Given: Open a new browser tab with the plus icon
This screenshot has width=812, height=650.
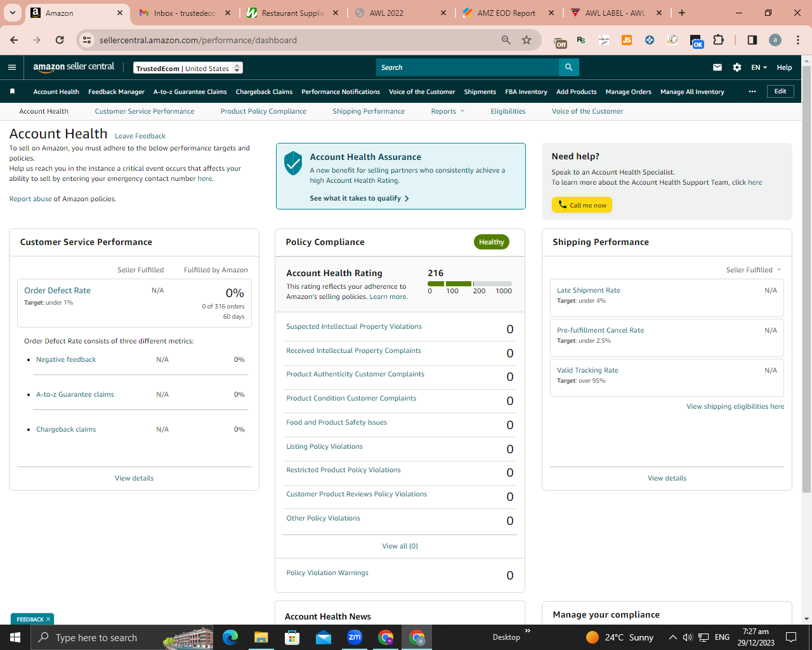Looking at the screenshot, I should [682, 13].
